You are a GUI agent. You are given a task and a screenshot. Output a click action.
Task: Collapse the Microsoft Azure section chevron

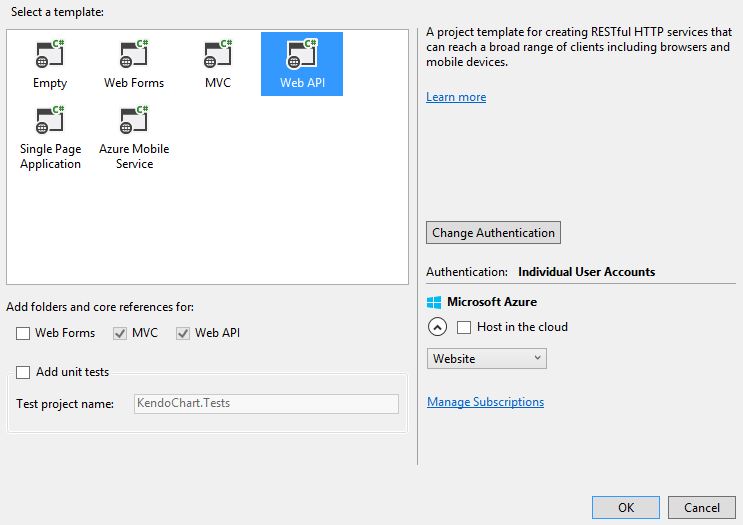(x=437, y=327)
